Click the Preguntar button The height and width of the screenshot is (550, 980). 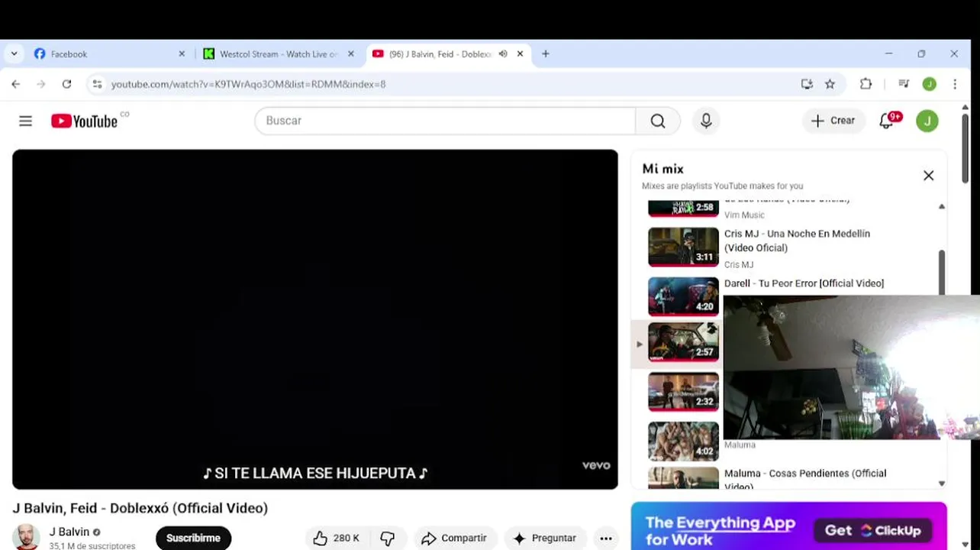point(545,538)
